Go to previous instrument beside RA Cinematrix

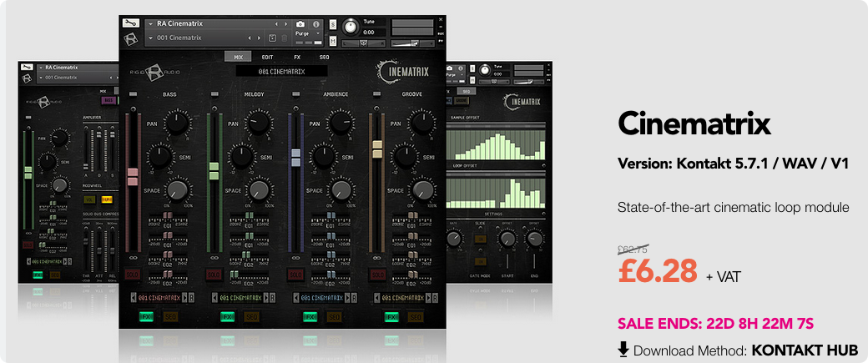(277, 24)
